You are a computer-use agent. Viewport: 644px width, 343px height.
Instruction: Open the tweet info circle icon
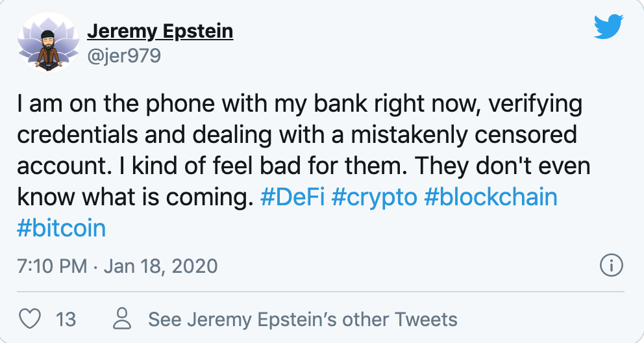point(612,266)
